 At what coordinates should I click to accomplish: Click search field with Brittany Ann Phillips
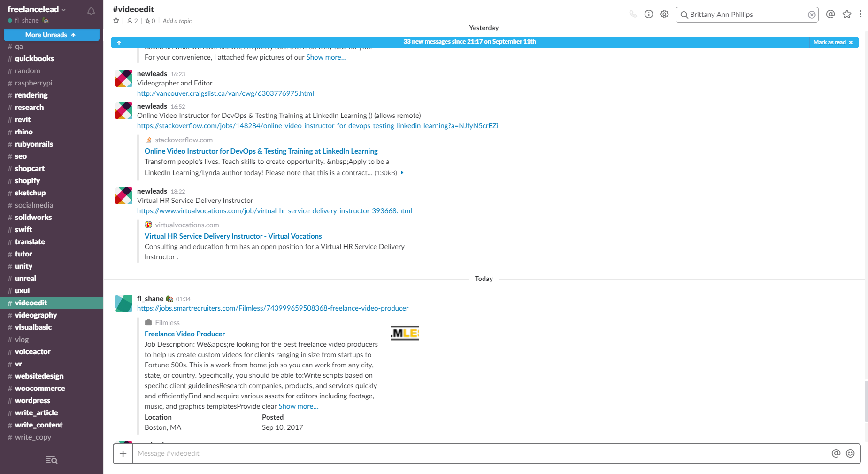tap(746, 15)
